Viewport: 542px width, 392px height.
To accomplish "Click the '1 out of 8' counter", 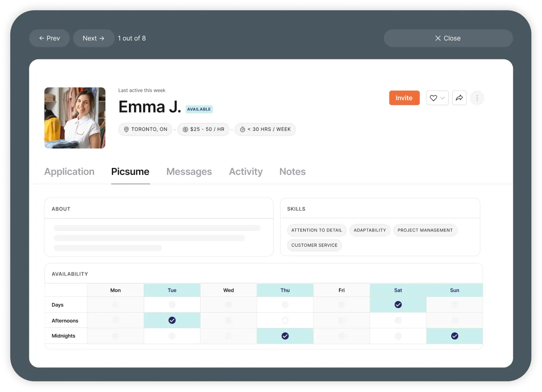I will coord(132,39).
